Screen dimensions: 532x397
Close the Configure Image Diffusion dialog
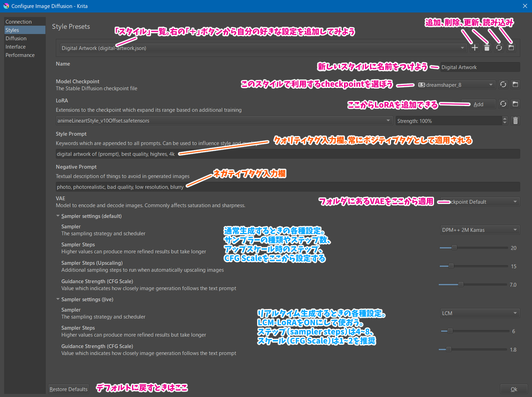(525, 6)
